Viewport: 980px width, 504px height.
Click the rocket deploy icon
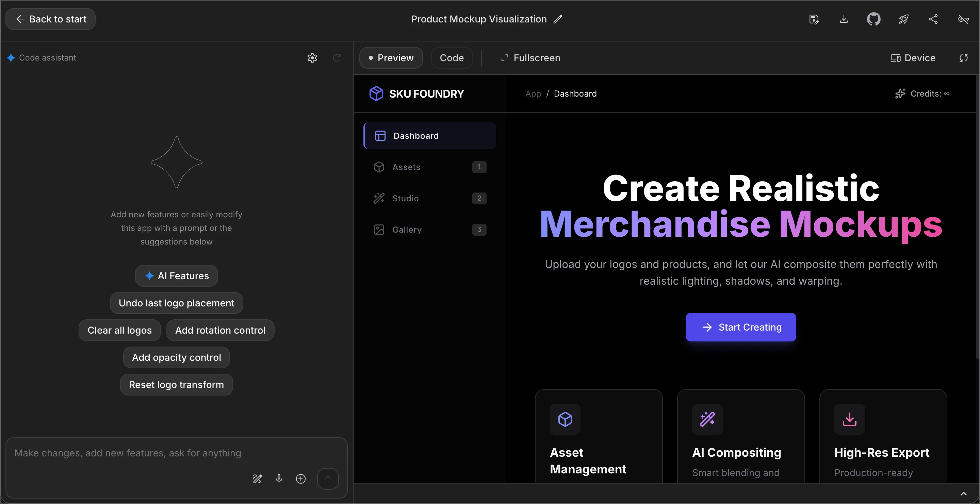tap(903, 19)
